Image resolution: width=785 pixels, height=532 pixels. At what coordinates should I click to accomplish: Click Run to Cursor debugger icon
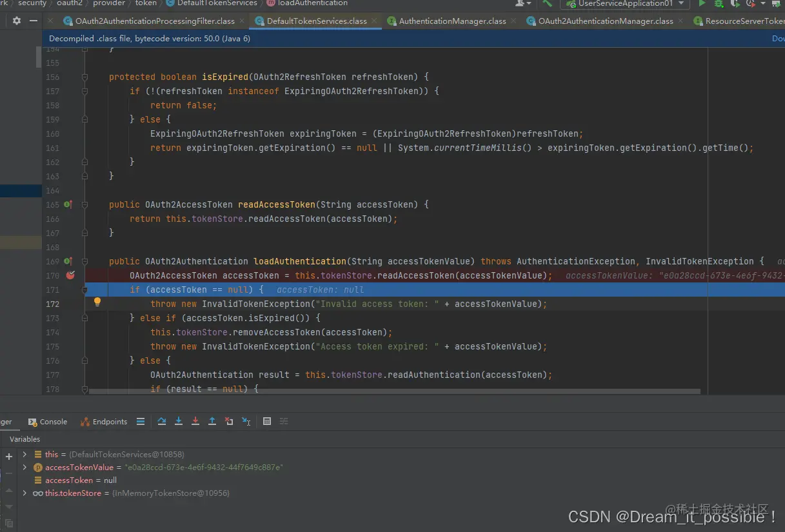click(x=246, y=421)
